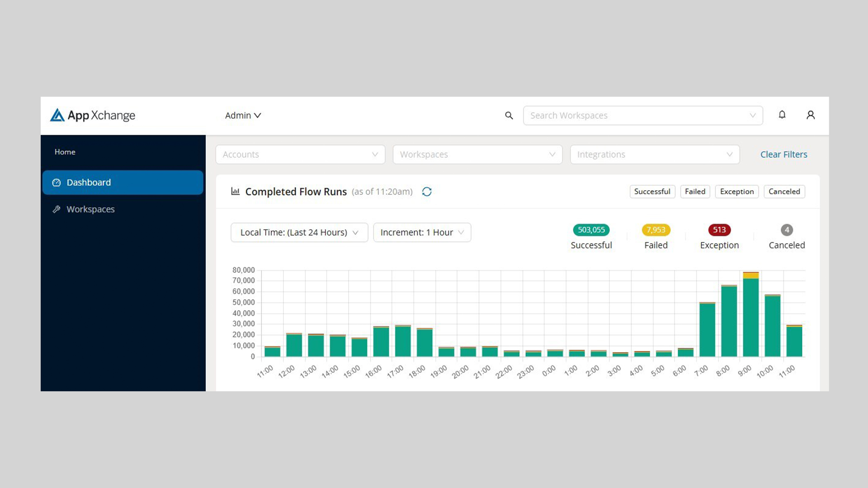Open the user profile icon
The image size is (868, 488).
point(811,115)
